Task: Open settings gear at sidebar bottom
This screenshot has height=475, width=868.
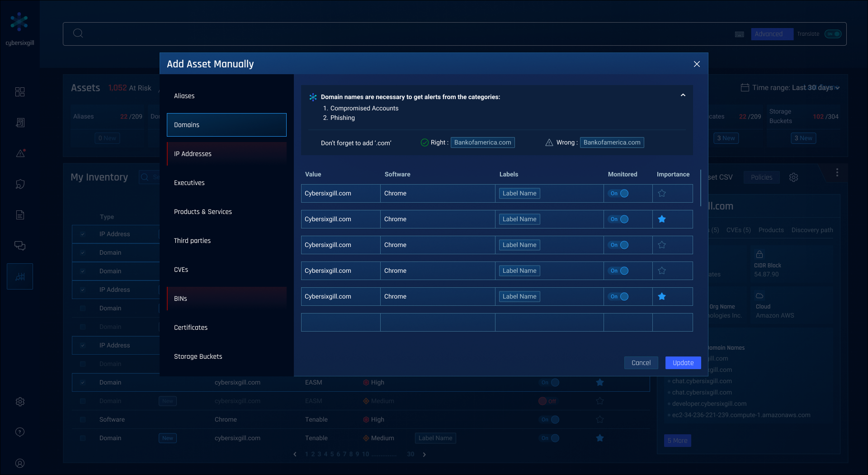Action: pyautogui.click(x=20, y=401)
